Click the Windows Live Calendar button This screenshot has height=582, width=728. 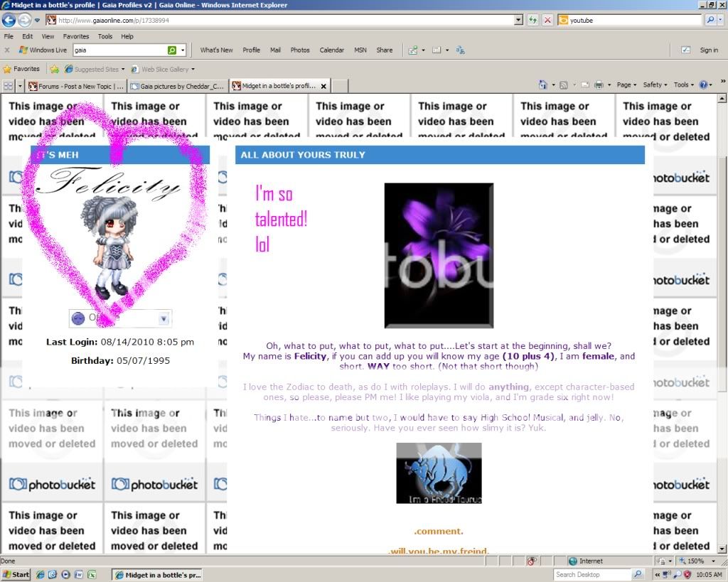[331, 50]
